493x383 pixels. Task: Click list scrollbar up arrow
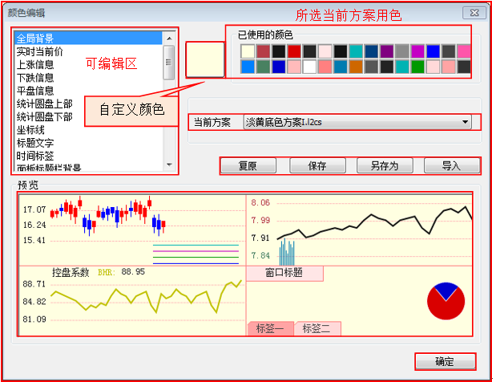[x=169, y=39]
